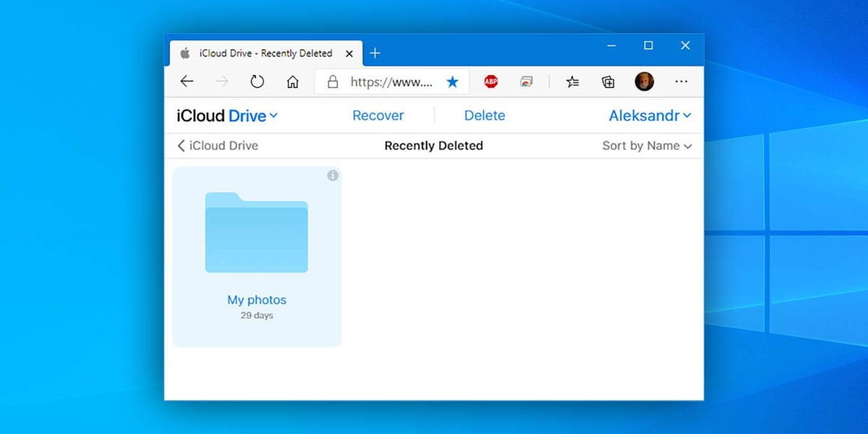This screenshot has width=868, height=434.
Task: Open the Aleksandr account dropdown
Action: pyautogui.click(x=650, y=116)
